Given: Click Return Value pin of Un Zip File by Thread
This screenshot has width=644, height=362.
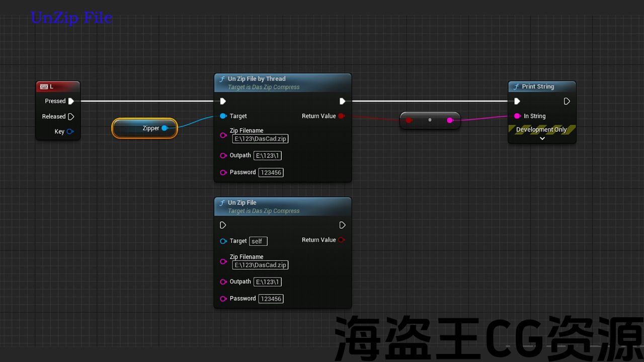Looking at the screenshot, I should (x=342, y=116).
